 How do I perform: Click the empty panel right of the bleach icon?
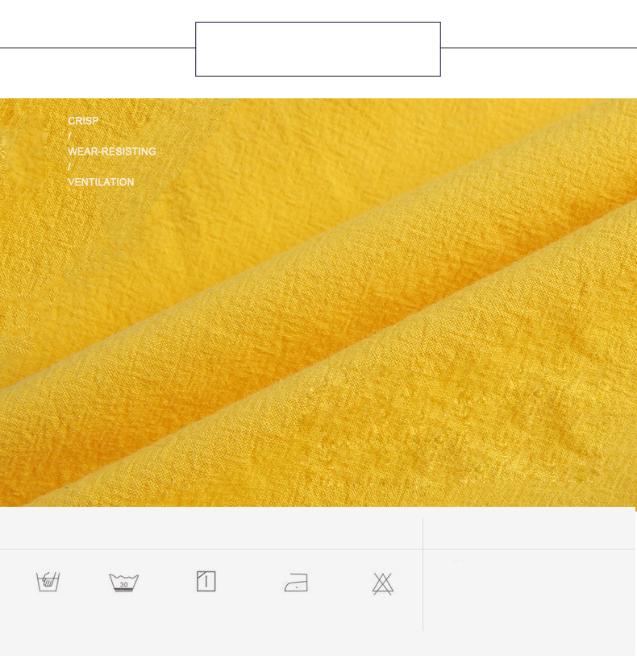point(529,592)
